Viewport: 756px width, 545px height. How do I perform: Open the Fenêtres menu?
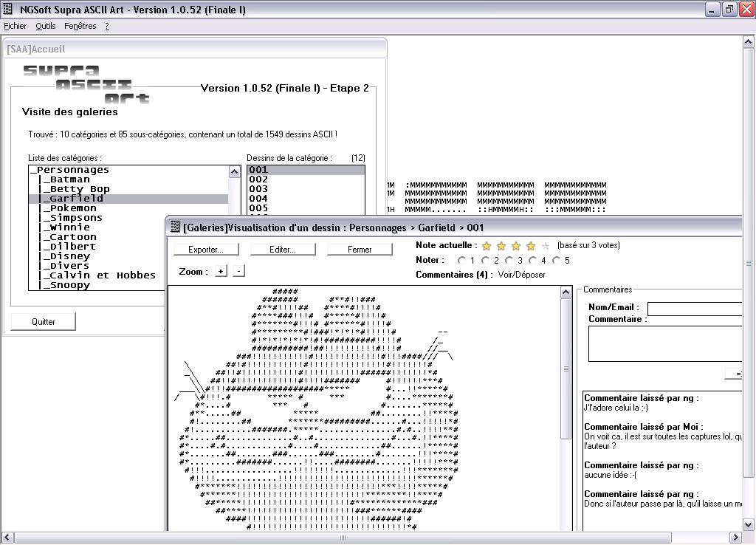[80, 26]
